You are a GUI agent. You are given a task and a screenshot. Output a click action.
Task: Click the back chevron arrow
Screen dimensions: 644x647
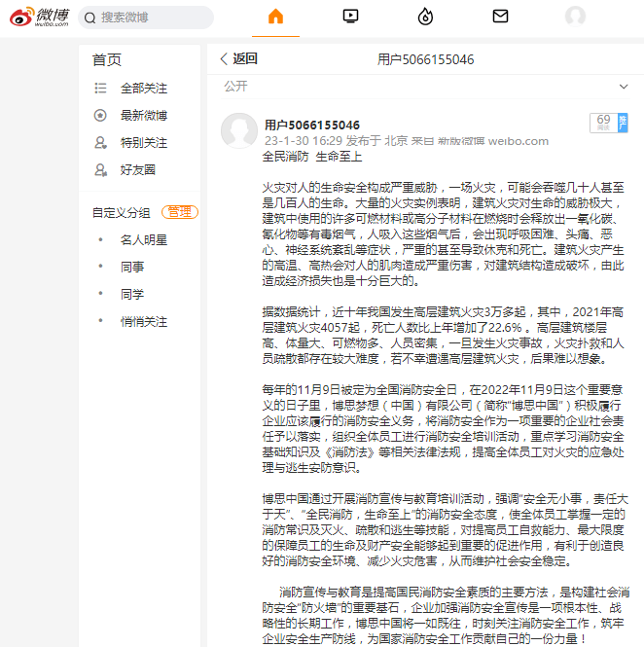pos(224,59)
